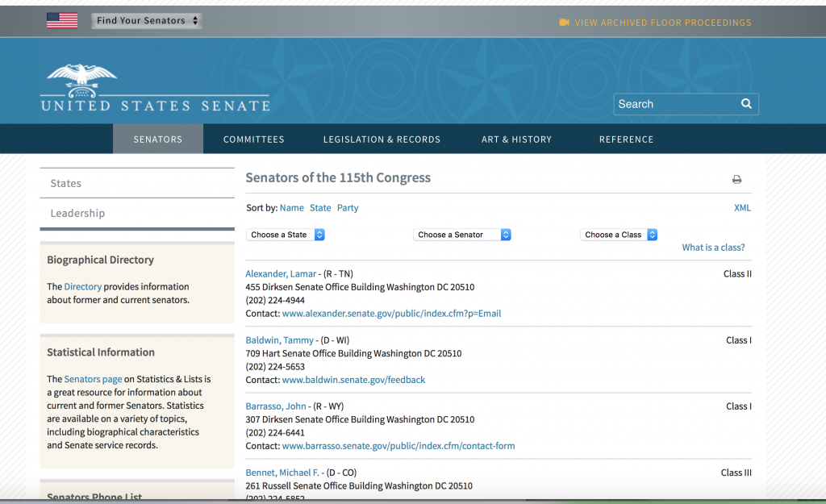Click the '709 Hart Senate Office Building' address

[x=308, y=353]
